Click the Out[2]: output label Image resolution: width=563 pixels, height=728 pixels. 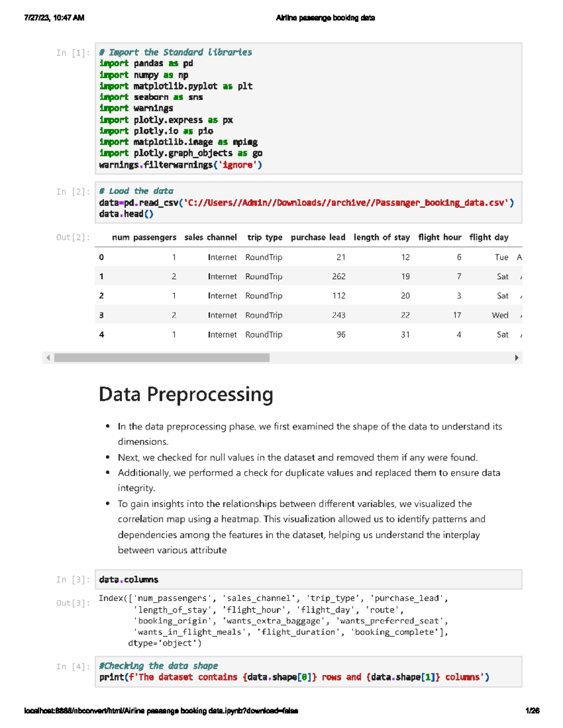click(73, 238)
